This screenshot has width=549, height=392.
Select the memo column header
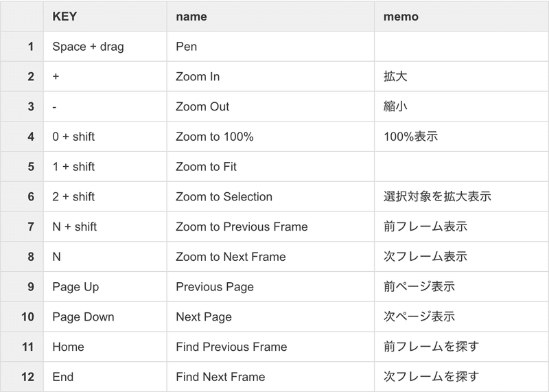pos(461,16)
